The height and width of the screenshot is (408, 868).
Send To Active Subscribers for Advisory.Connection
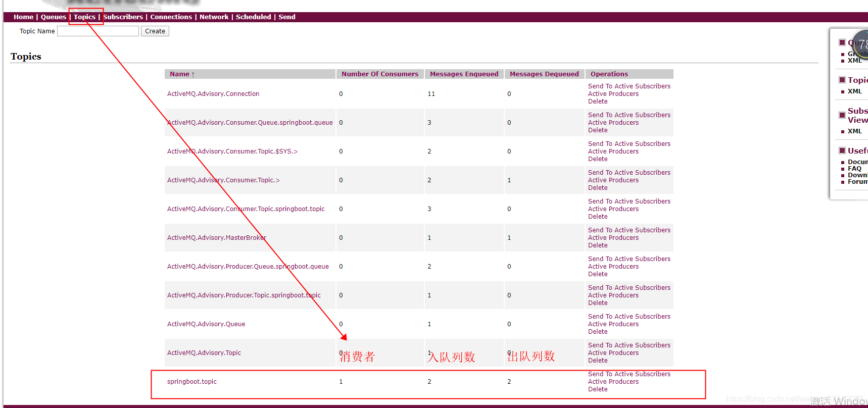pyautogui.click(x=629, y=86)
